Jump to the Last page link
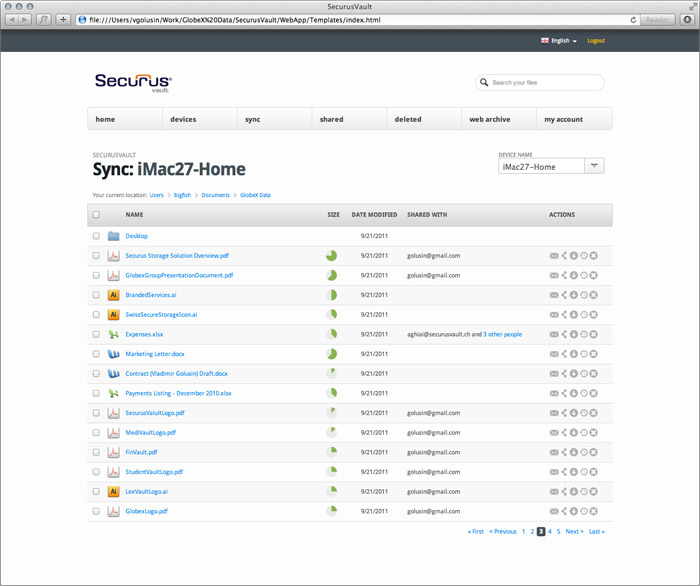The height and width of the screenshot is (586, 700). [x=597, y=532]
